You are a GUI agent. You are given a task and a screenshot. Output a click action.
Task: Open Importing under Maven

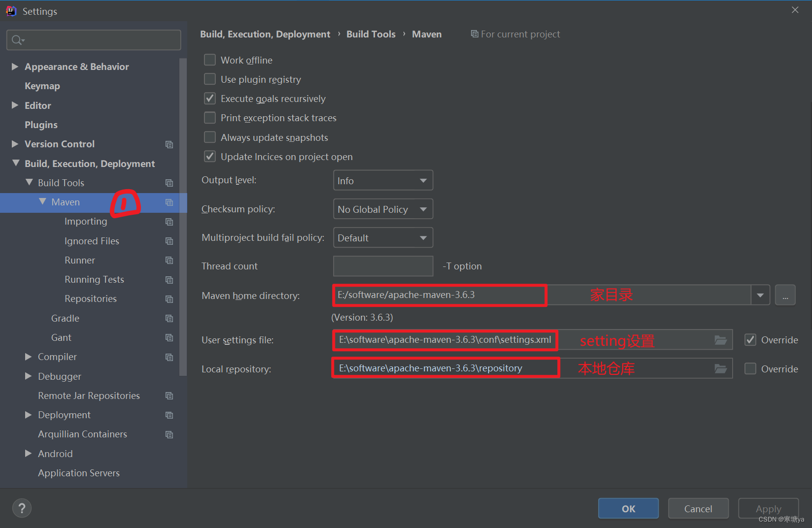[86, 222]
